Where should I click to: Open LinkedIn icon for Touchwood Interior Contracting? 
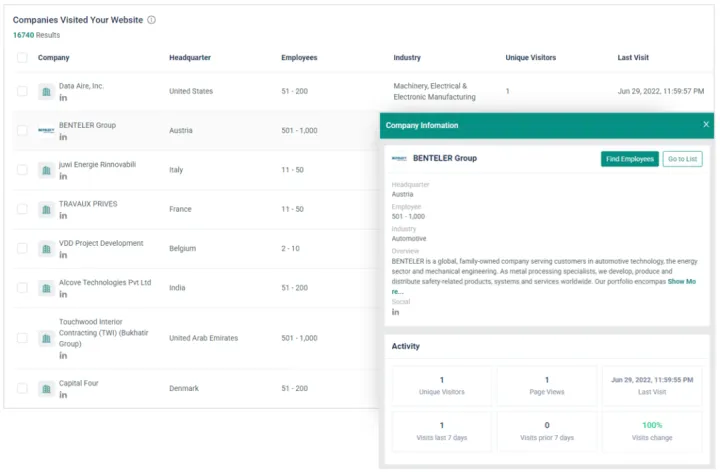tap(63, 356)
